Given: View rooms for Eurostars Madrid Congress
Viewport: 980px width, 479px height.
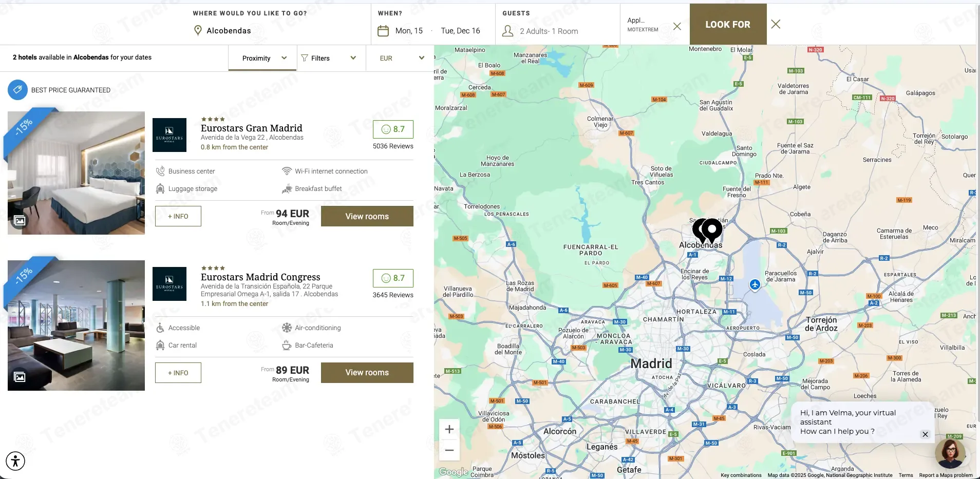Looking at the screenshot, I should click(367, 373).
